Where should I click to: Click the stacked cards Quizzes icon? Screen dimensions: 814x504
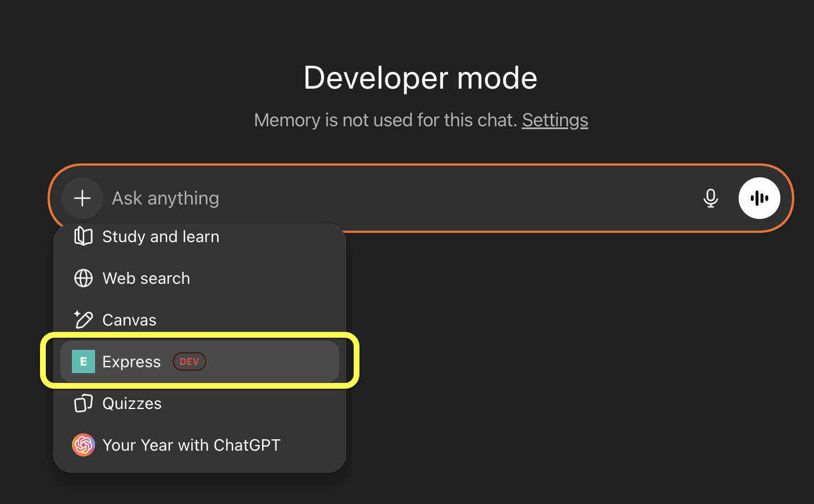[83, 403]
